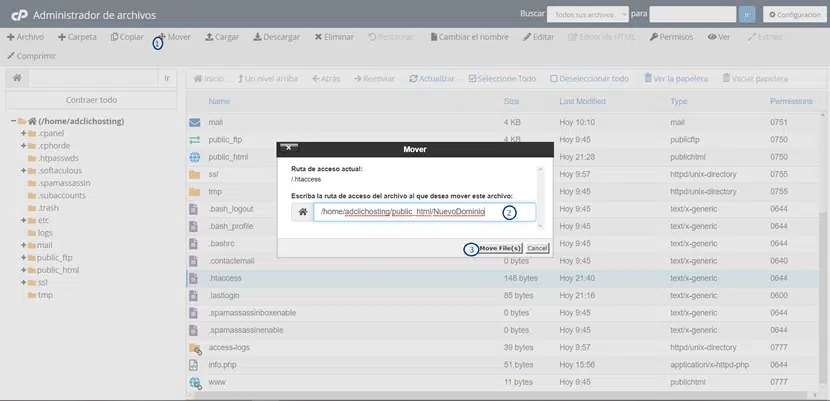Click Deseleccionar todo checkbox button
Screen dimensions: 830x401
pos(590,78)
